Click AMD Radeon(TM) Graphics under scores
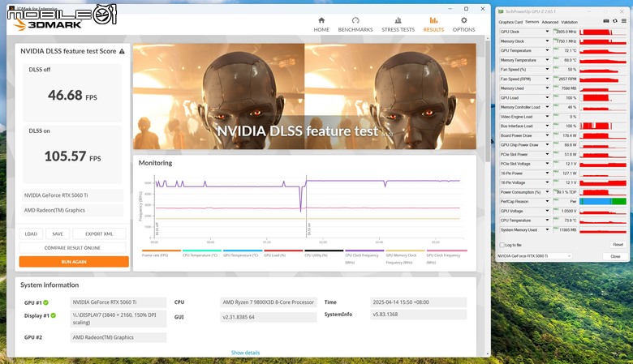Image resolution: width=633 pixels, height=364 pixels. (73, 210)
